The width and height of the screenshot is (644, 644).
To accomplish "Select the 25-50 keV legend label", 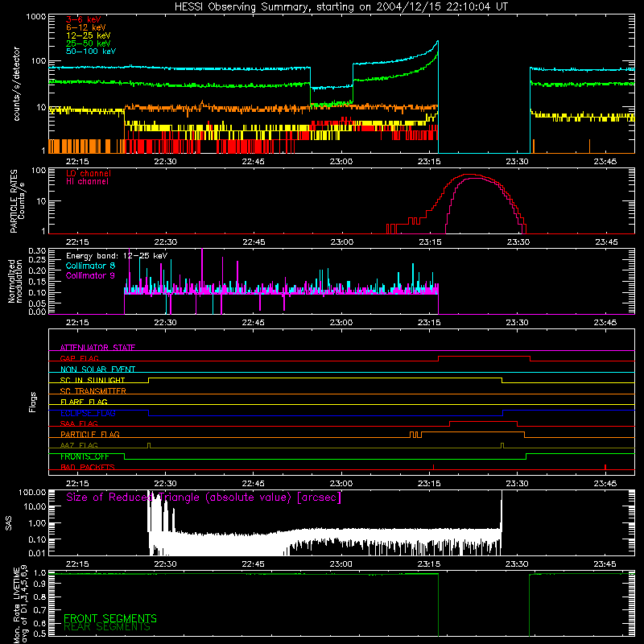I will (x=88, y=43).
